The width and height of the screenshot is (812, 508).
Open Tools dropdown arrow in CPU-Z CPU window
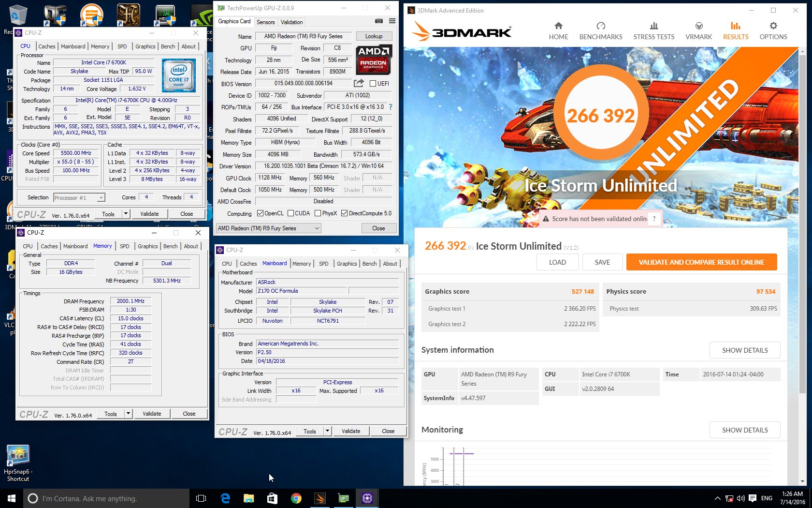(126, 214)
